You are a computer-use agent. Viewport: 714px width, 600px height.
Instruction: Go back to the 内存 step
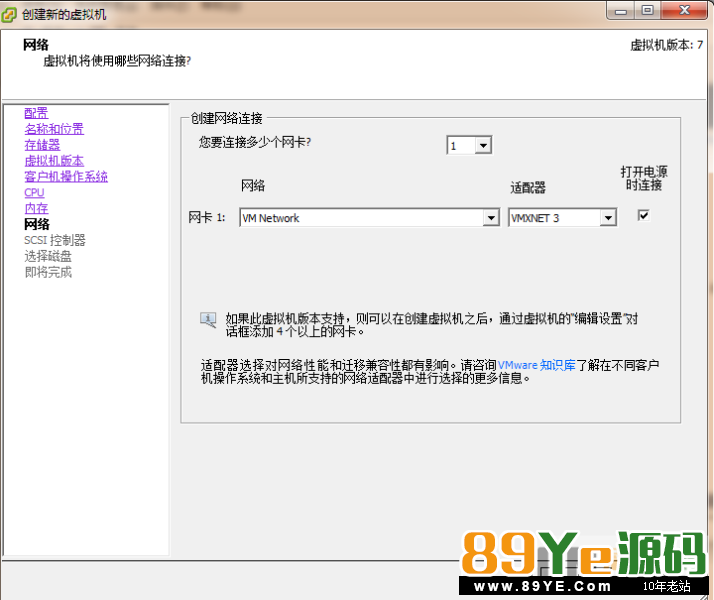pyautogui.click(x=36, y=208)
